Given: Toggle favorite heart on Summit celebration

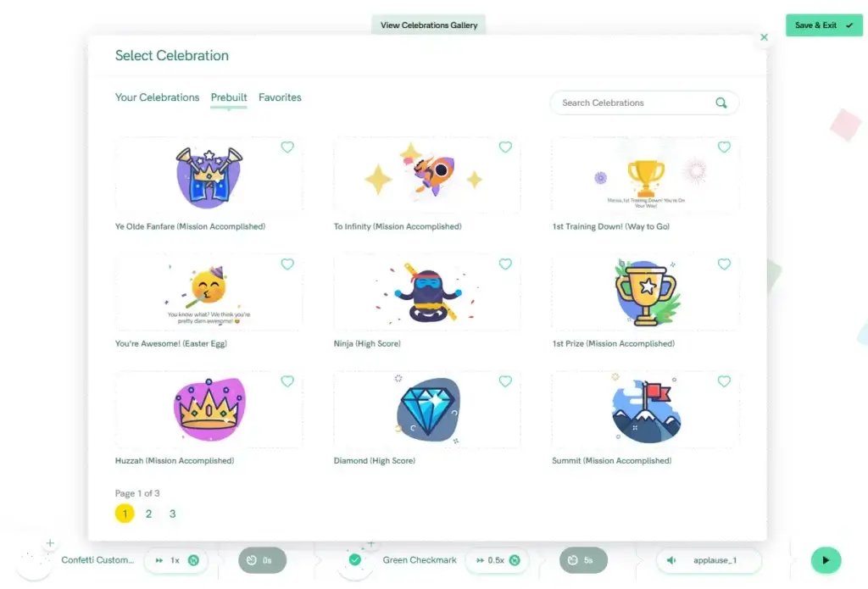Looking at the screenshot, I should tap(724, 381).
